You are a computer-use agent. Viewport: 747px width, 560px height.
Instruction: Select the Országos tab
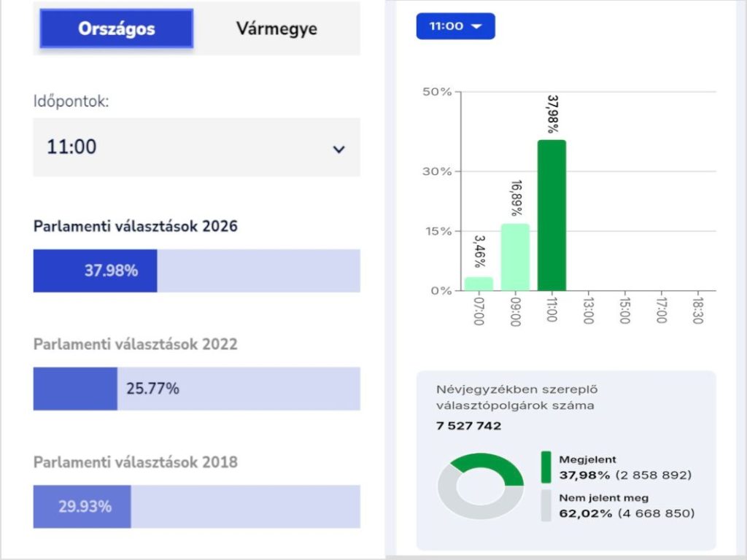click(117, 28)
